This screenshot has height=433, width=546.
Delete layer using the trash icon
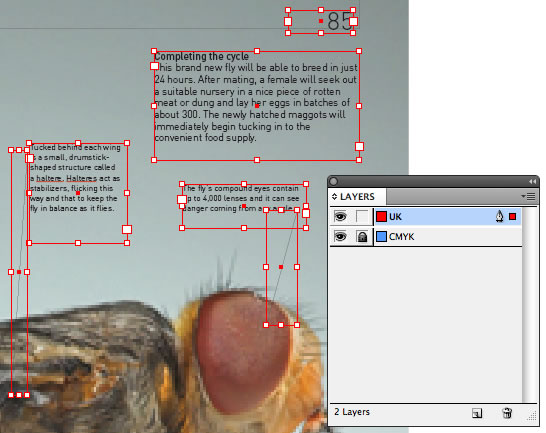(x=507, y=413)
